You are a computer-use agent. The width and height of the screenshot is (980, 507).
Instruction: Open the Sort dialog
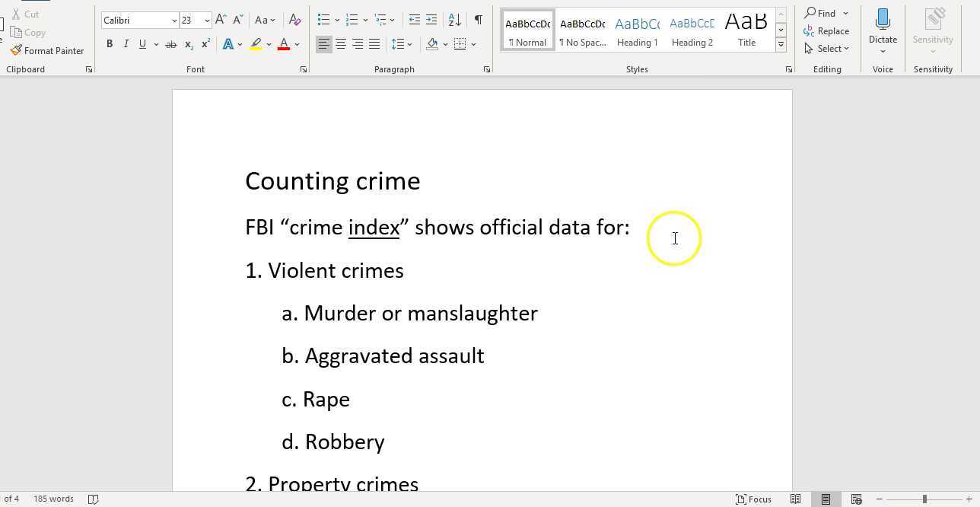tap(454, 20)
